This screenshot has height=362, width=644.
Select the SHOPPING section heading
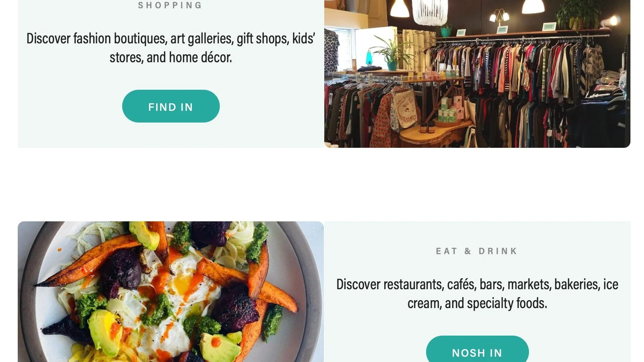click(x=170, y=5)
